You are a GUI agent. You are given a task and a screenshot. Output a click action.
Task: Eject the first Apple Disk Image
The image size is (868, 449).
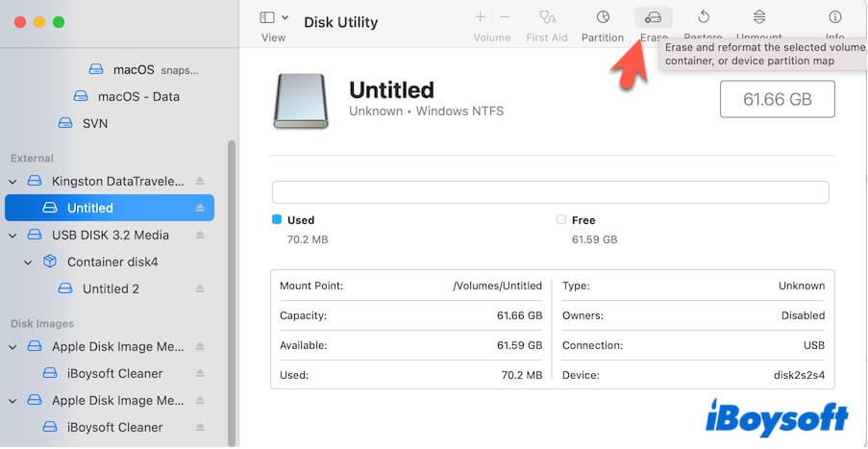200,347
